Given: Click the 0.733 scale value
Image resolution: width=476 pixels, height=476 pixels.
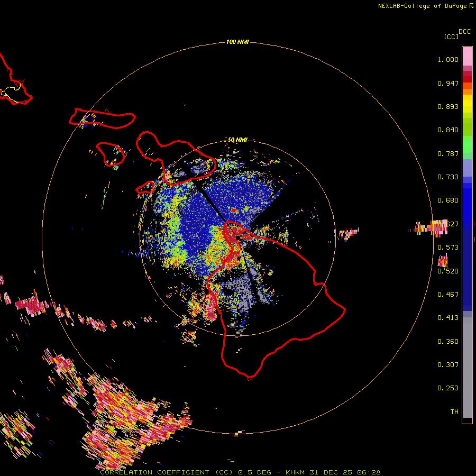Looking at the screenshot, I should (448, 177).
